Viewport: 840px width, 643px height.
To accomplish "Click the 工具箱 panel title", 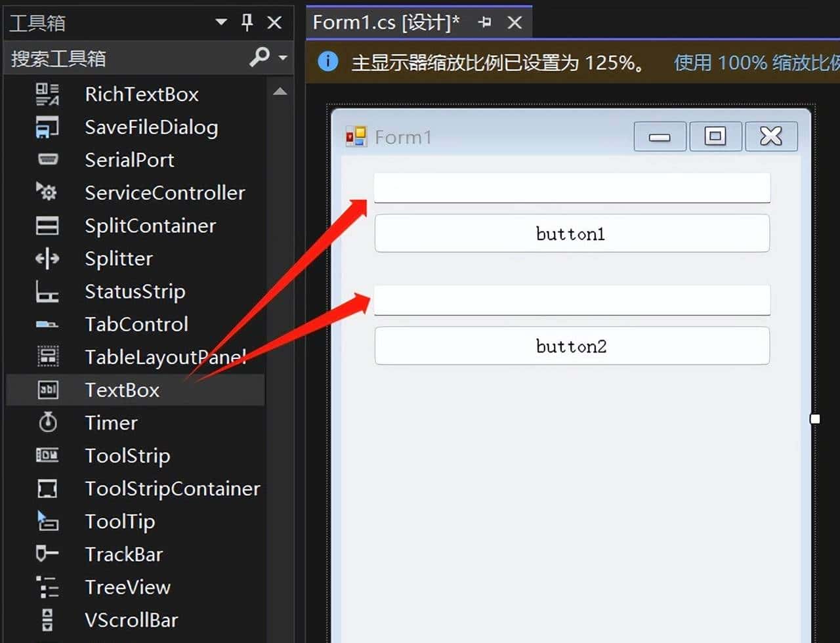I will (x=37, y=23).
